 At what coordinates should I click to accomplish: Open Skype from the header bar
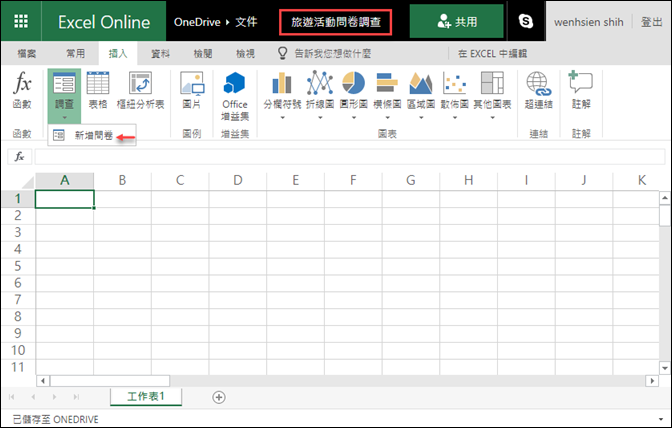[526, 21]
